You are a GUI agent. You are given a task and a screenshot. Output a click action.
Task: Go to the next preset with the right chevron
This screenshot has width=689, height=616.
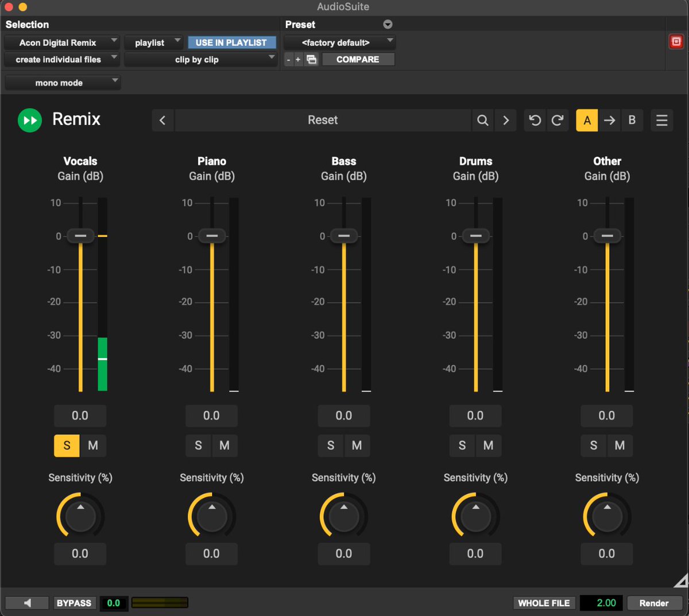[506, 120]
